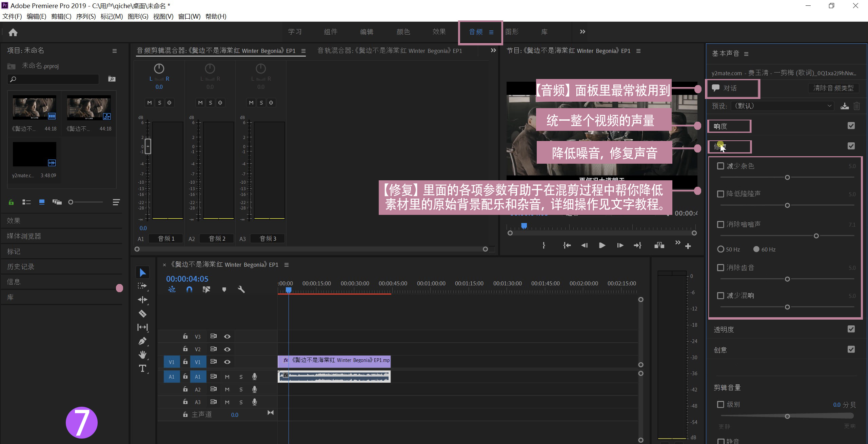Switch to the 颜色 workspace
Screen dimensions: 868x444
click(x=403, y=32)
